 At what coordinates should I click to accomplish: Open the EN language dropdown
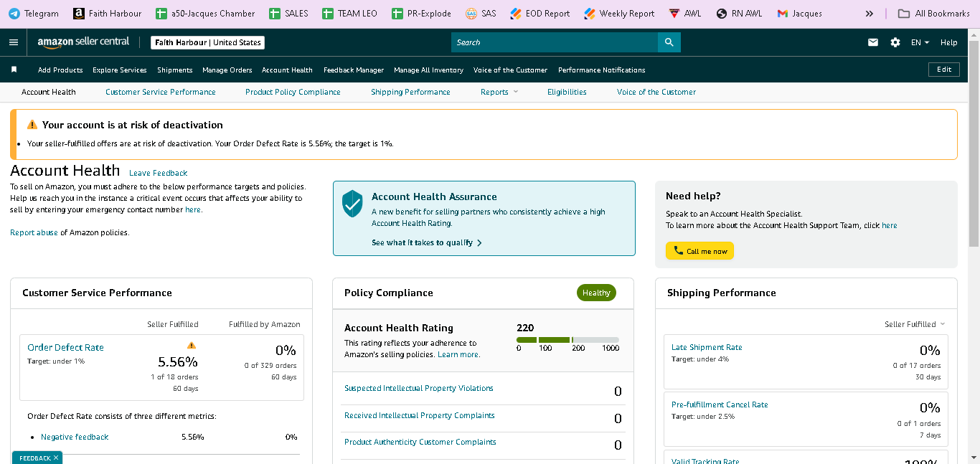[x=920, y=42]
